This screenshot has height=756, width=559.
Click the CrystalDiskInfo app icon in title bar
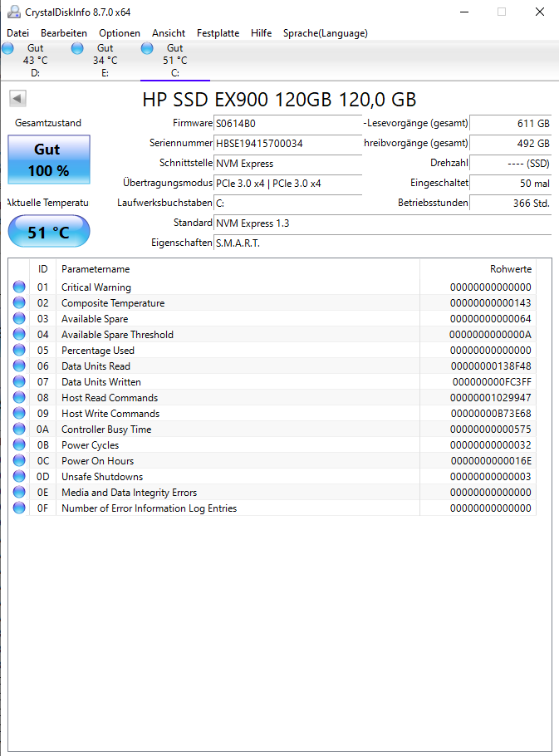pos(14,12)
